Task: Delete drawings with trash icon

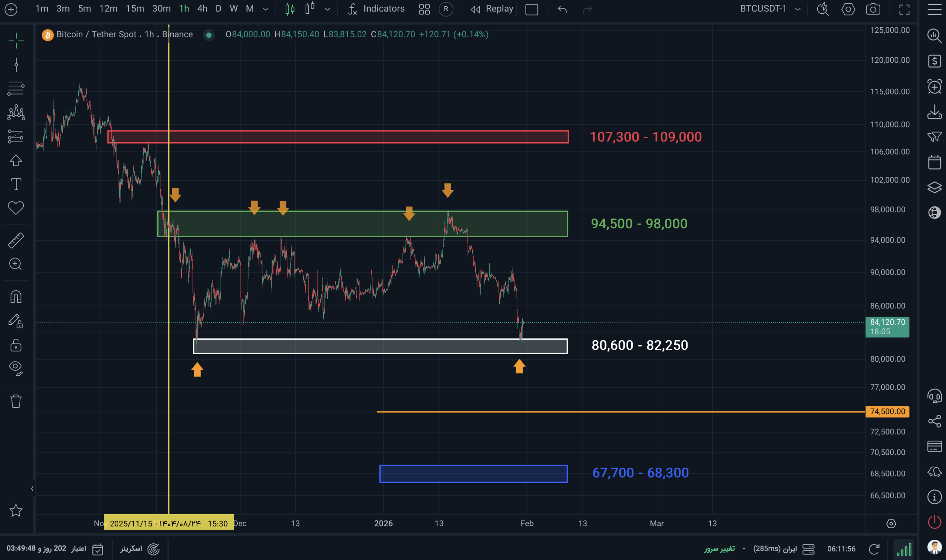Action: (x=16, y=401)
